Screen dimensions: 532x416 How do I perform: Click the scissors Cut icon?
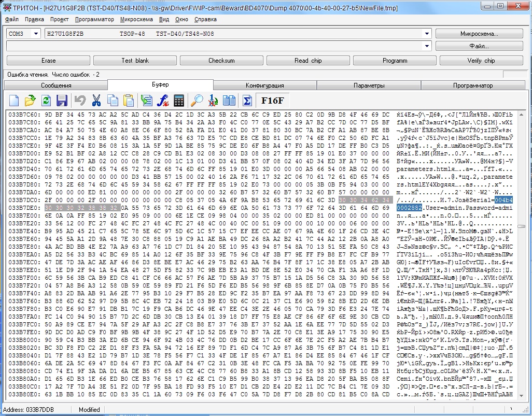[x=96, y=100]
